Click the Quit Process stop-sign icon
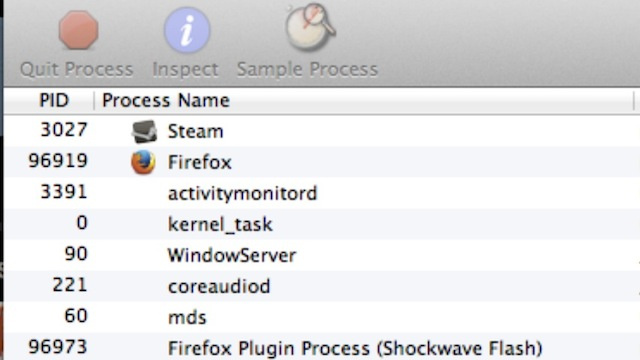 click(x=78, y=30)
